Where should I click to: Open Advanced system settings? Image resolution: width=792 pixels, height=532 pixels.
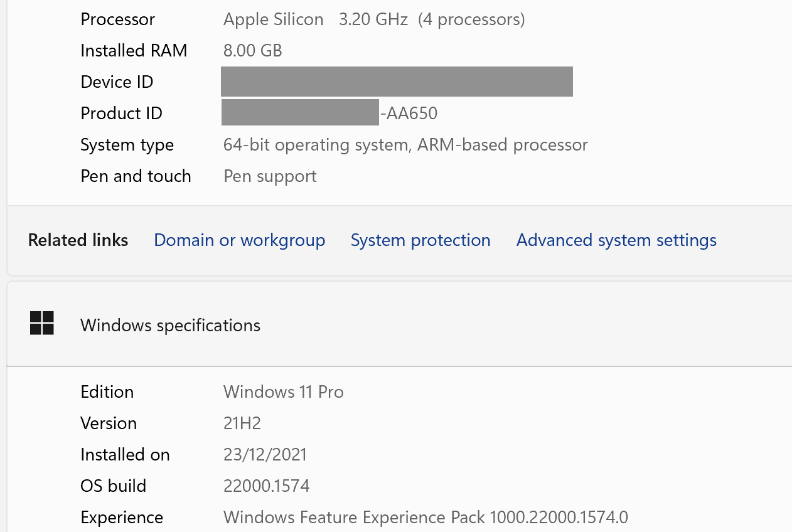[x=616, y=240]
